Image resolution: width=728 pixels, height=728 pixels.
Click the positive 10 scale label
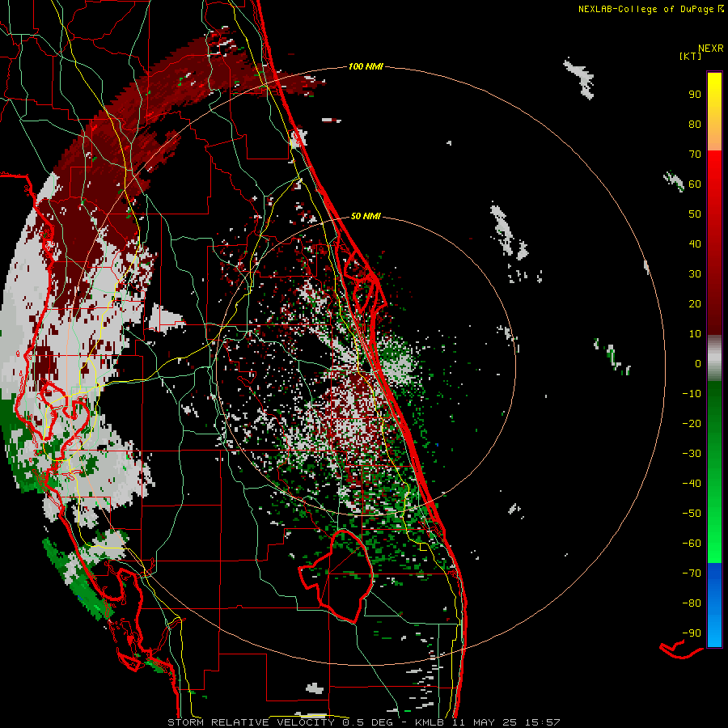pyautogui.click(x=695, y=334)
